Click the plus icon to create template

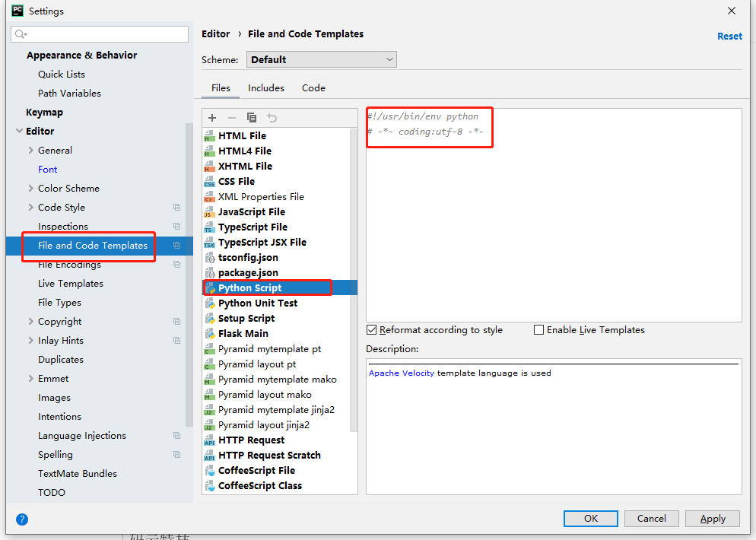click(212, 118)
